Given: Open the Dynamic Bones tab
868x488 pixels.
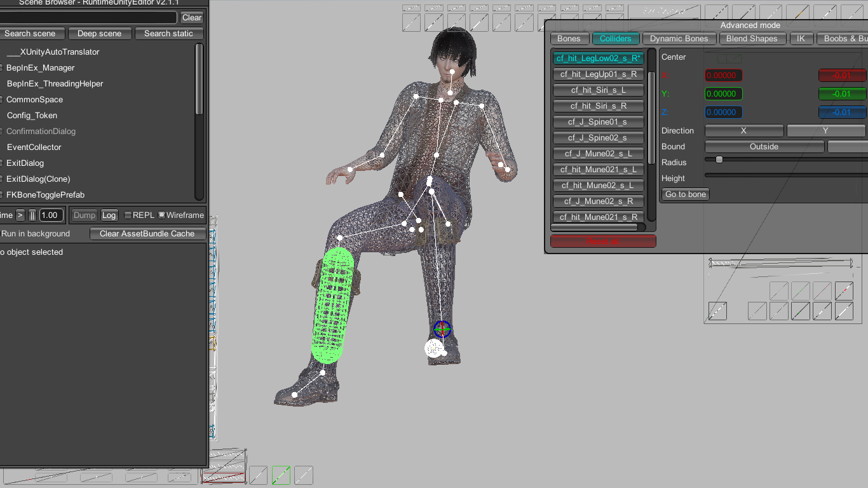Looking at the screenshot, I should (679, 39).
